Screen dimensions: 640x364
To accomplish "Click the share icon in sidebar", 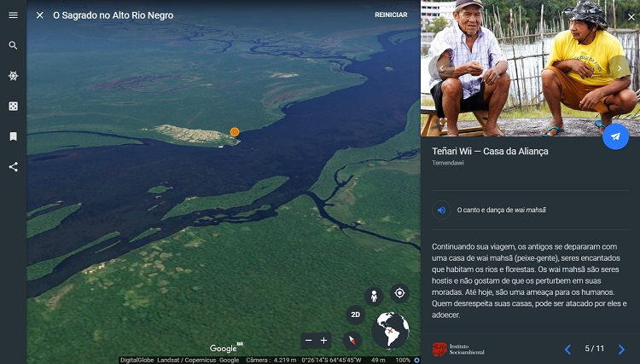I will point(13,166).
